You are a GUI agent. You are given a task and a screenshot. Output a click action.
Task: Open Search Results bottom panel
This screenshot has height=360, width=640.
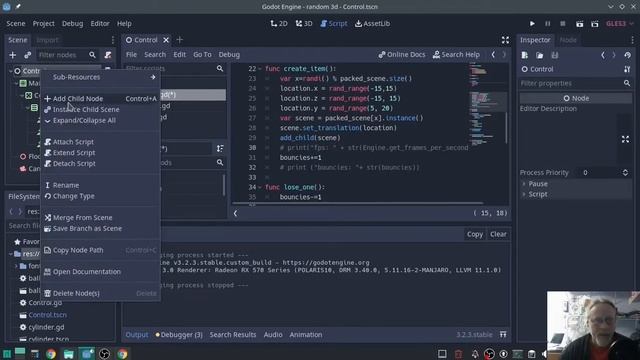point(233,335)
